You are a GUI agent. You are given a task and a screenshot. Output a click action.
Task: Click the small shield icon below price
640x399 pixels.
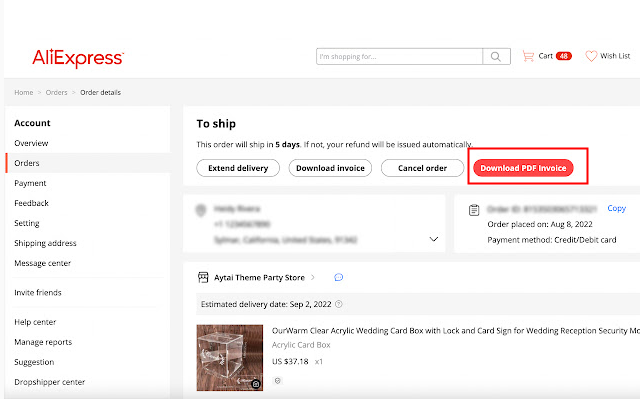[x=278, y=381]
